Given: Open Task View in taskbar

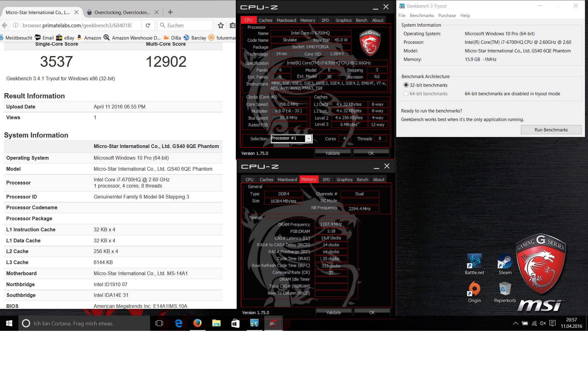Looking at the screenshot, I should tap(159, 323).
